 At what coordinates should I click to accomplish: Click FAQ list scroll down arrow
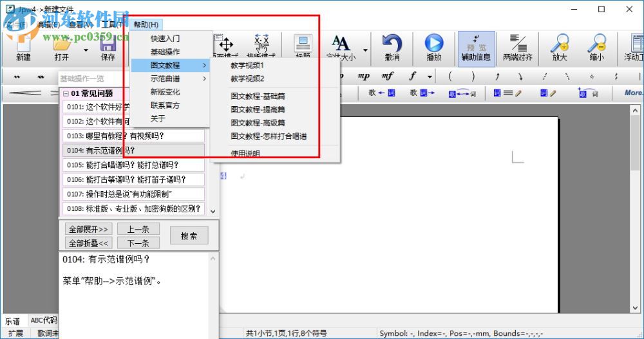(213, 212)
